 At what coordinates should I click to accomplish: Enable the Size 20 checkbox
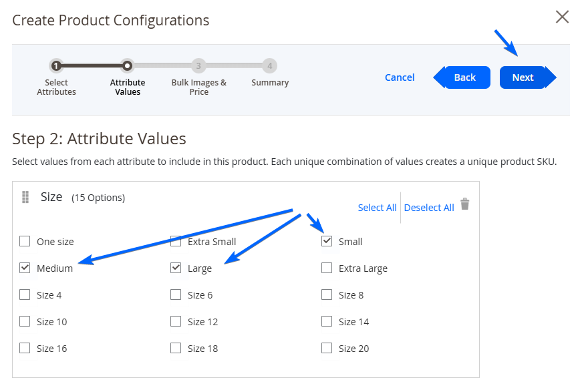pos(327,348)
